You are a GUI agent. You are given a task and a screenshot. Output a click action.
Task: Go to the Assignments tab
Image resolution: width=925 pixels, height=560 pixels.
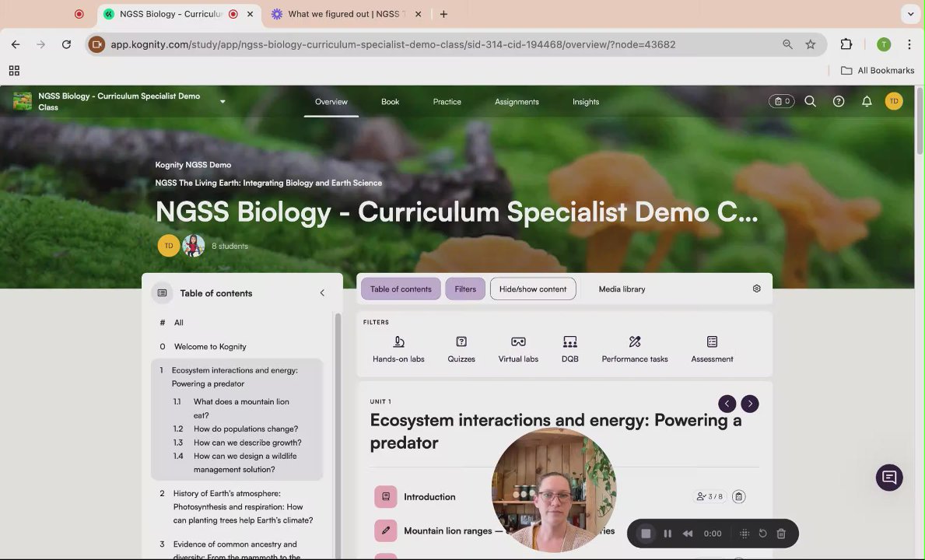pyautogui.click(x=517, y=101)
